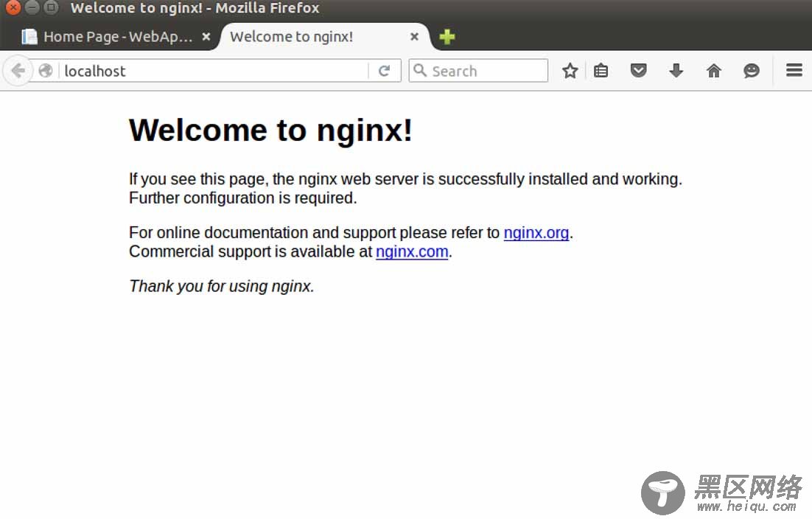Click the localhost address bar
Screen dimensions: 812x519
[215, 71]
